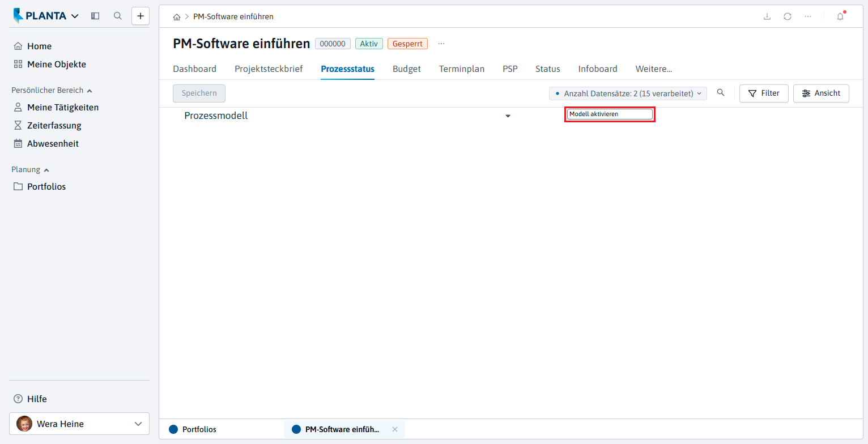The width and height of the screenshot is (868, 444).
Task: Collapse the Planung section
Action: coord(31,169)
